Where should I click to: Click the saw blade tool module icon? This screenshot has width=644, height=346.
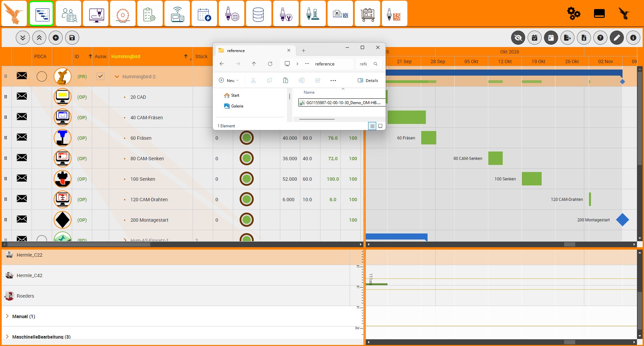123,14
